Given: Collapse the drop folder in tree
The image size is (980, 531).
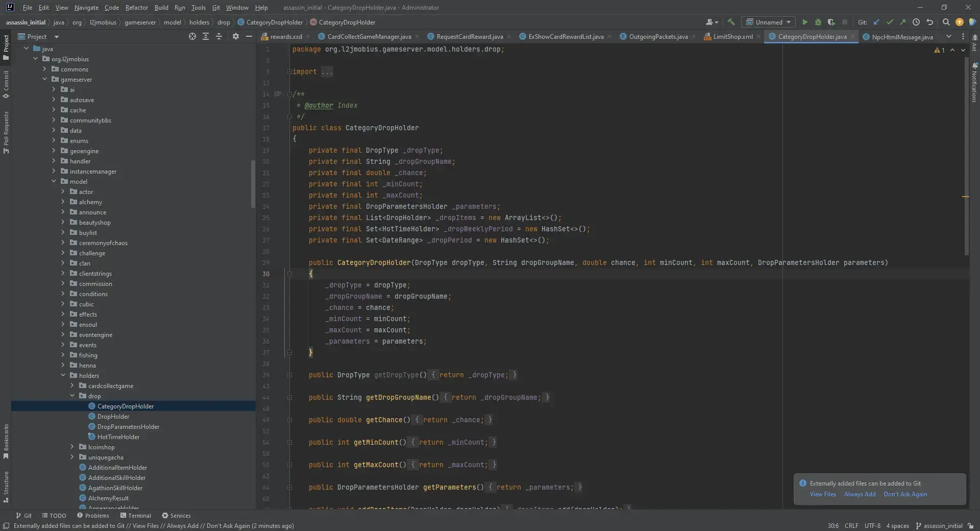Looking at the screenshot, I should click(72, 396).
